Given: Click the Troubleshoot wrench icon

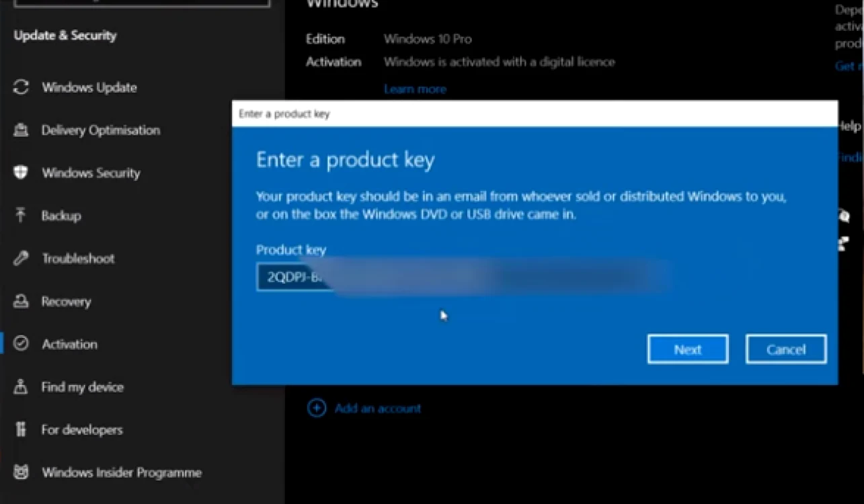Looking at the screenshot, I should click(x=21, y=259).
